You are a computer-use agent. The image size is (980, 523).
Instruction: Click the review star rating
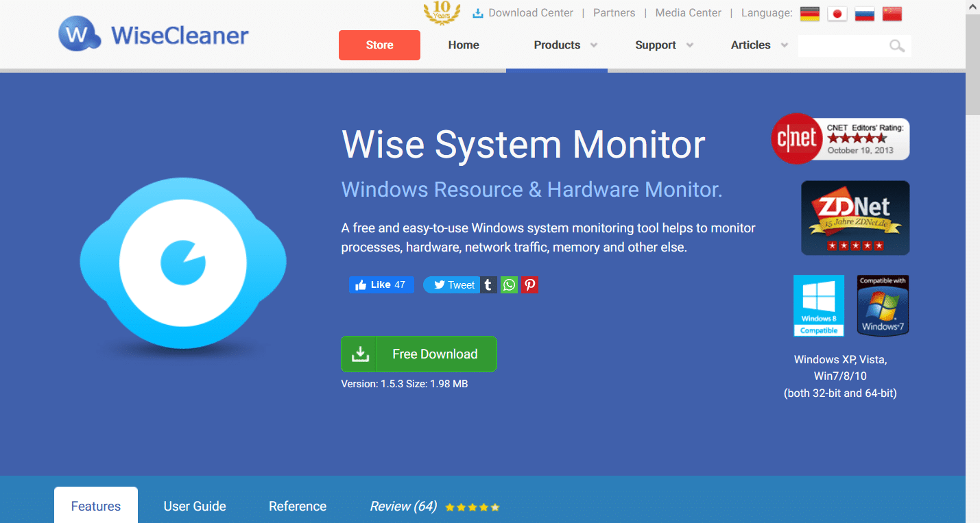(x=473, y=508)
